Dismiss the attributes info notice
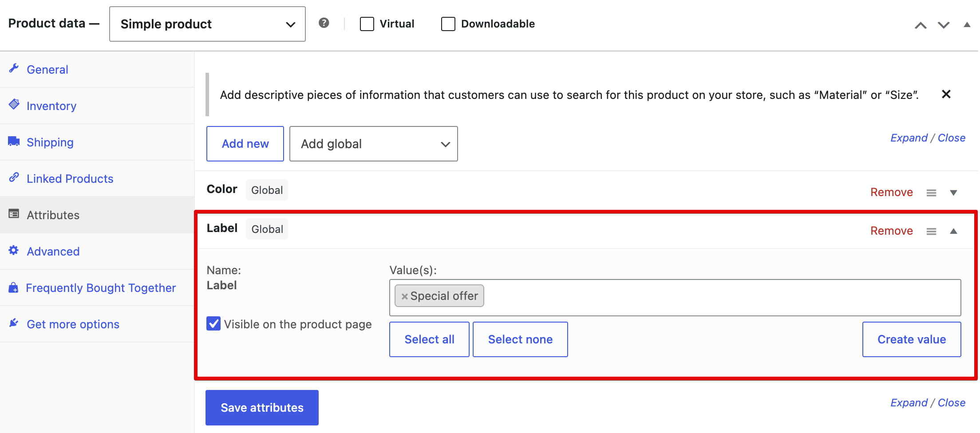This screenshot has width=980, height=433. [x=946, y=94]
